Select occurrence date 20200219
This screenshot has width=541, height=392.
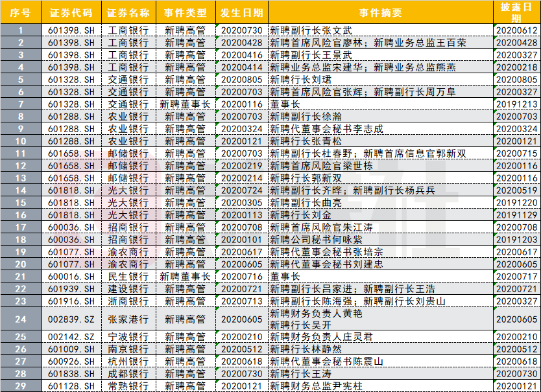(x=242, y=166)
